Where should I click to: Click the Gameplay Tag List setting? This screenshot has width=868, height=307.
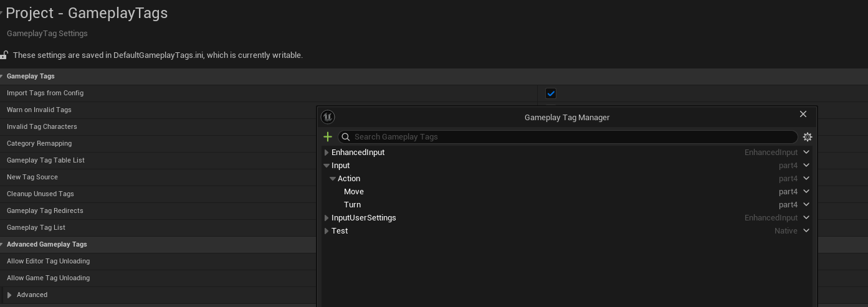(x=36, y=228)
